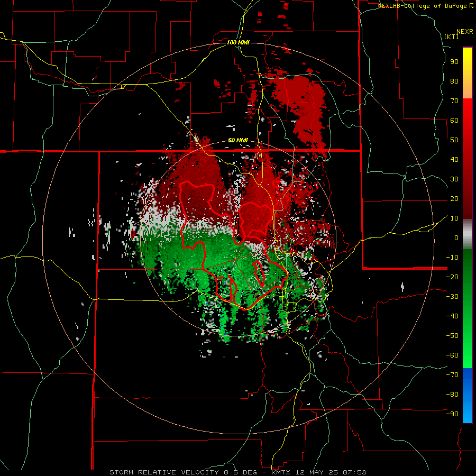Select the -20 value on the velocity scale

(x=452, y=277)
